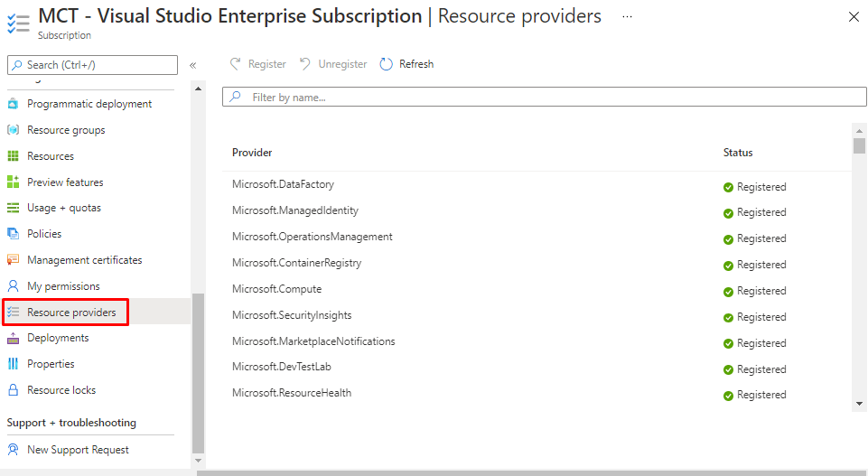Click the Unregister toolbar button
The image size is (868, 476).
[x=333, y=64]
